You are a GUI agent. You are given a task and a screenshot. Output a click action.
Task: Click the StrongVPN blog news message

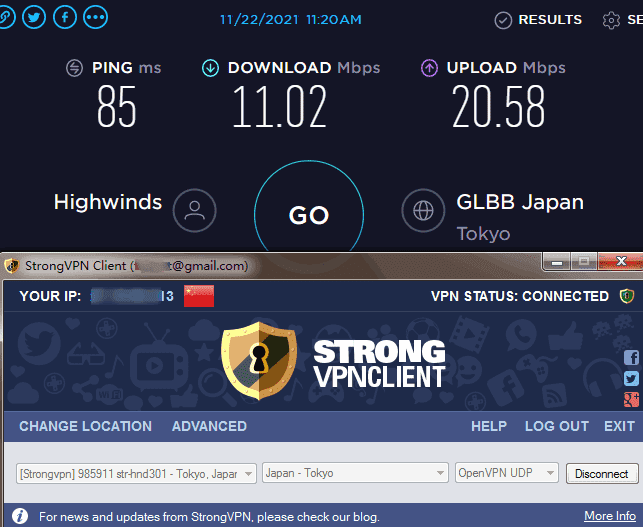(x=209, y=516)
